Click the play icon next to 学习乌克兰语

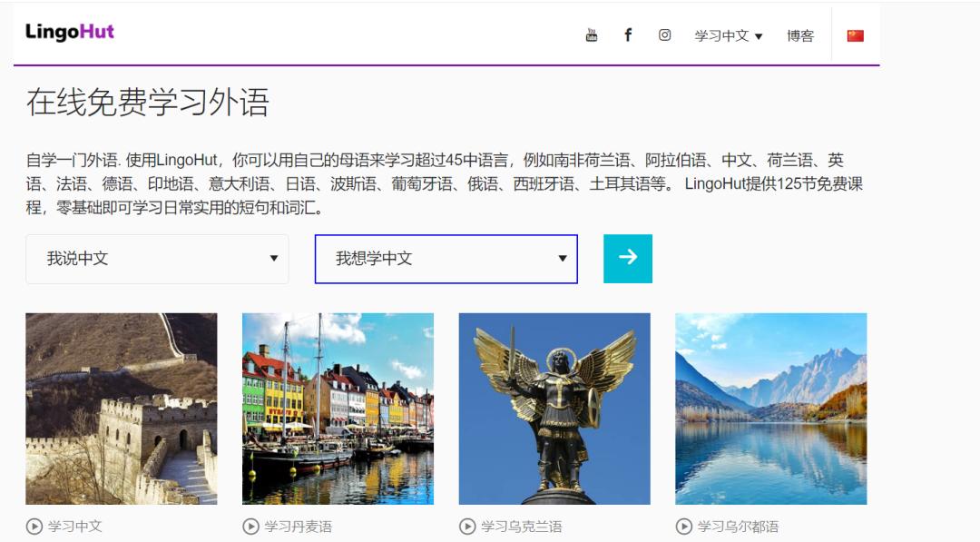tap(468, 525)
